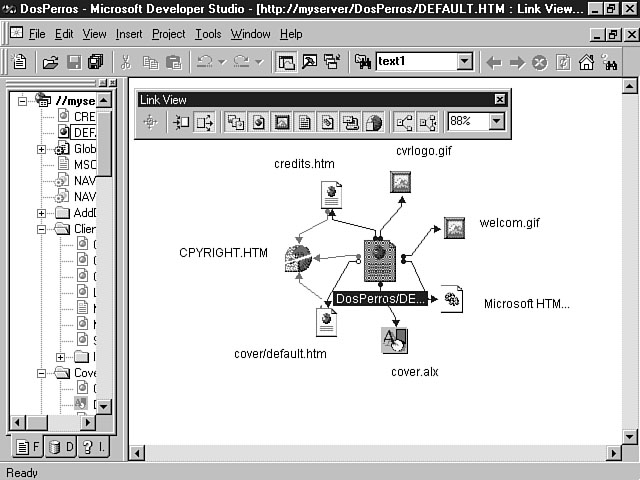Toggle Show Inbound Links in Link View
This screenshot has width=640, height=480.
click(x=181, y=123)
